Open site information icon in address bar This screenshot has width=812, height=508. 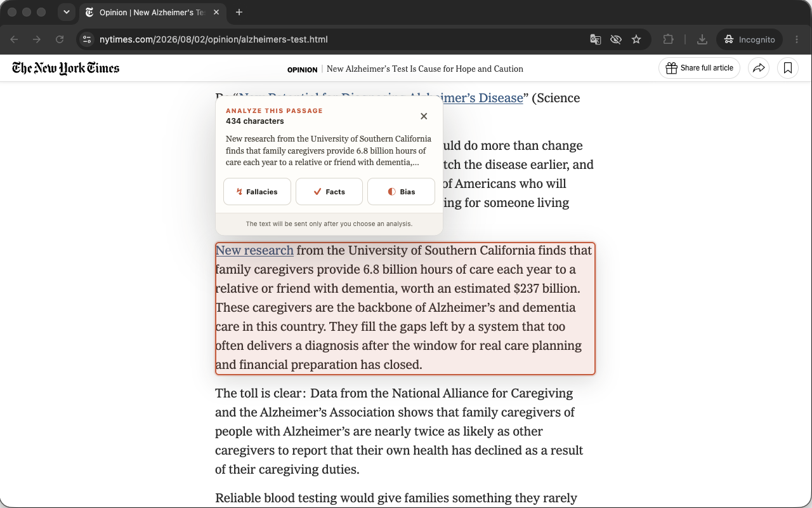(87, 39)
